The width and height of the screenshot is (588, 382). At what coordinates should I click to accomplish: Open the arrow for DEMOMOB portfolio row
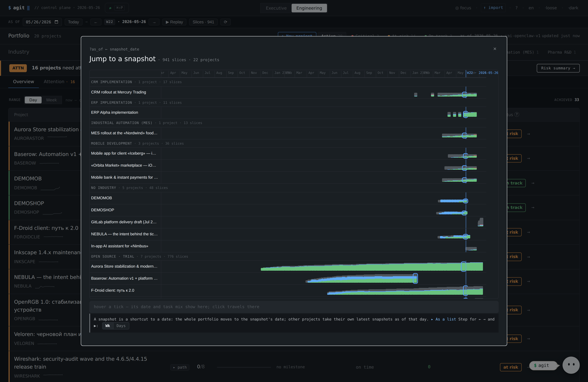coord(533,183)
